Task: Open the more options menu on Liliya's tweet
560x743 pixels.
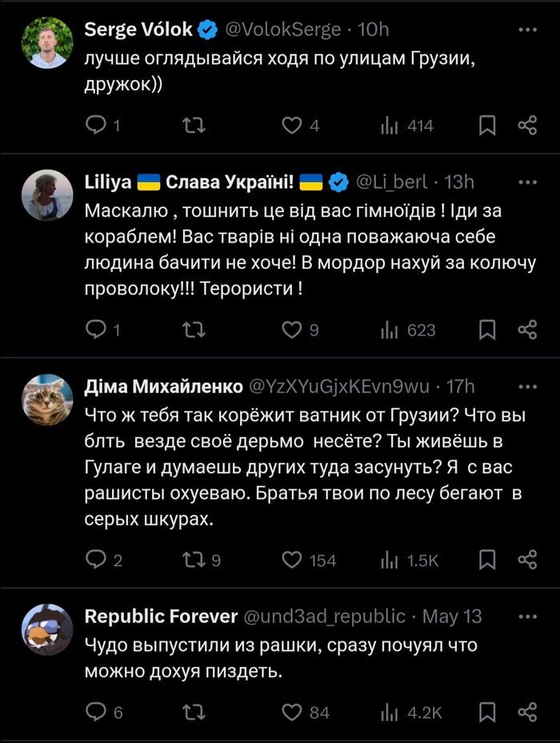Action: point(526,182)
